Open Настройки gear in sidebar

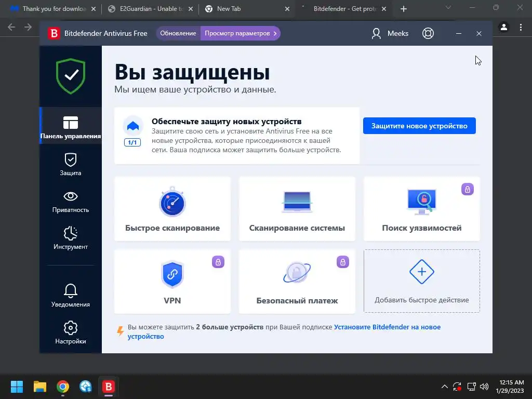tap(71, 332)
